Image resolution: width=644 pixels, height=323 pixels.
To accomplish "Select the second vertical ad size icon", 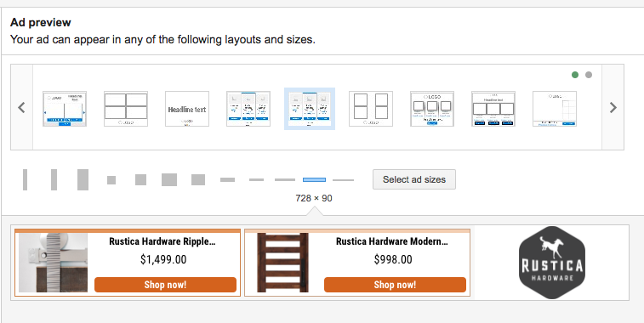I will pyautogui.click(x=54, y=179).
